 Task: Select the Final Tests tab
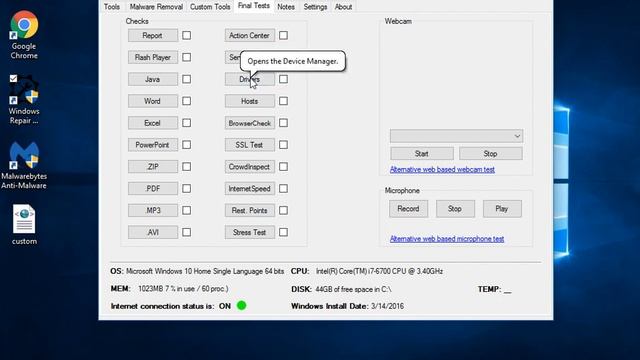point(253,6)
